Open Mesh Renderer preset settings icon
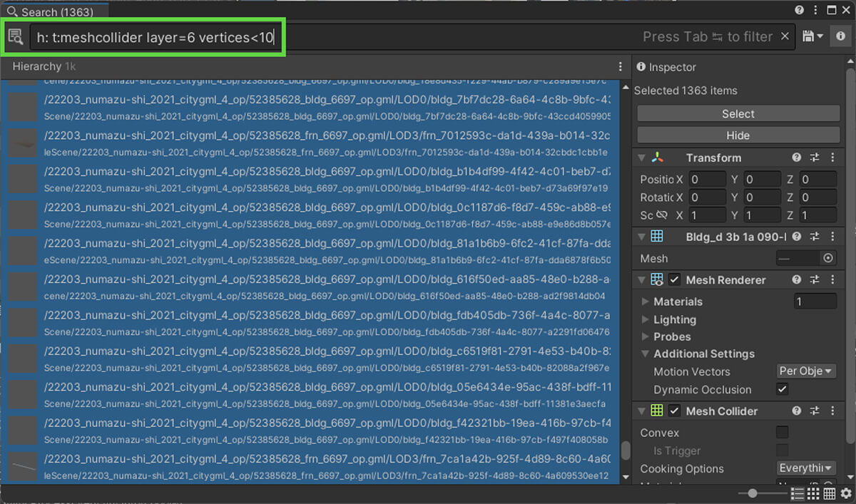Screen dimensions: 856x504 815,280
